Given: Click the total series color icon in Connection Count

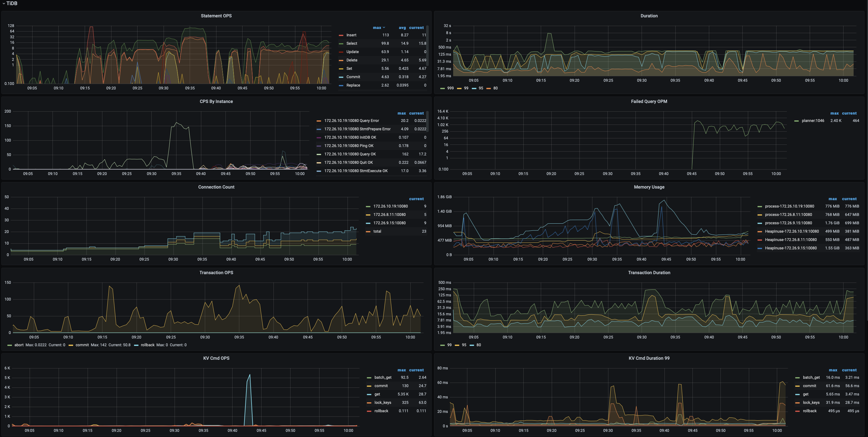Looking at the screenshot, I should (x=368, y=232).
